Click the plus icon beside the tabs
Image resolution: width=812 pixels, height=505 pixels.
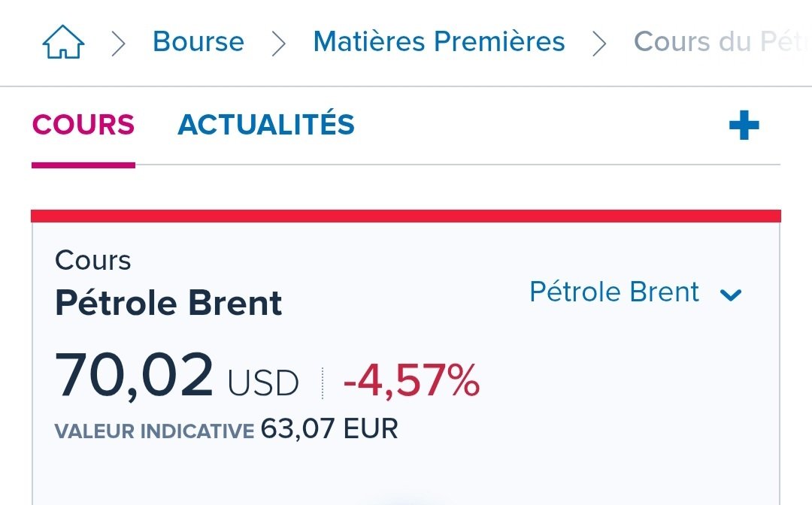click(744, 125)
